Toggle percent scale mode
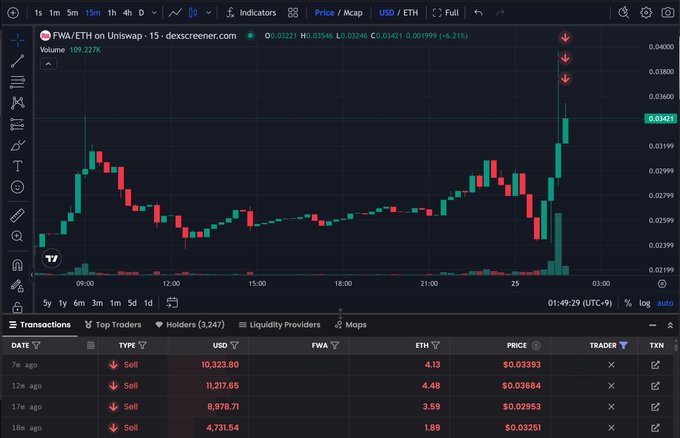This screenshot has height=438, width=680. [x=628, y=303]
